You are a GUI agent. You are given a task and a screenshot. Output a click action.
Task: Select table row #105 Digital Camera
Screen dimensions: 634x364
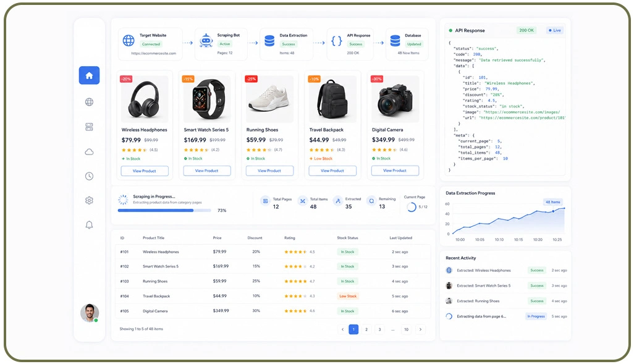[x=273, y=311]
